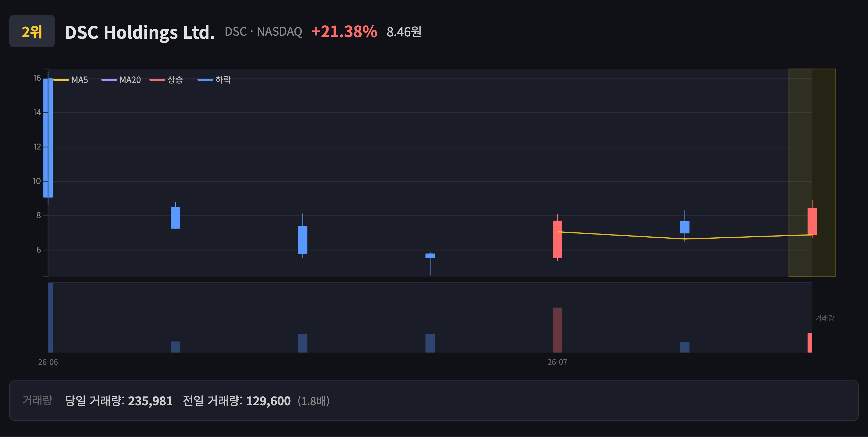
Task: Click the y-axis label 10
Action: click(37, 181)
